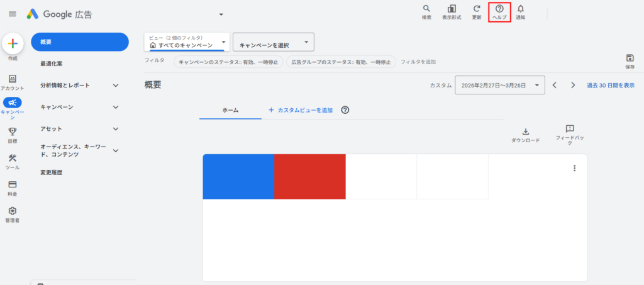Screen dimensions: 644x285
Task: Open the hamburger main menu
Action: 13,14
